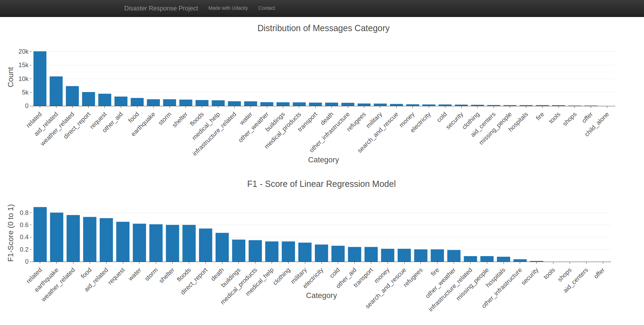The width and height of the screenshot is (644, 325).
Task: Open the Disaster Response Project home link
Action: click(161, 8)
